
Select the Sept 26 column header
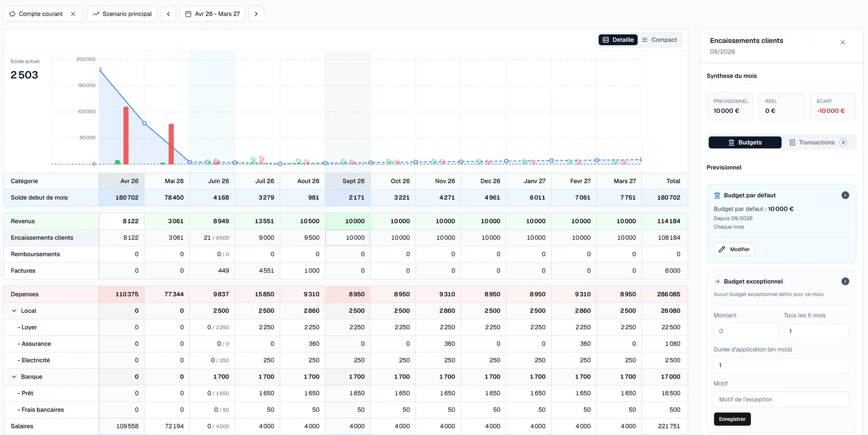[348, 181]
